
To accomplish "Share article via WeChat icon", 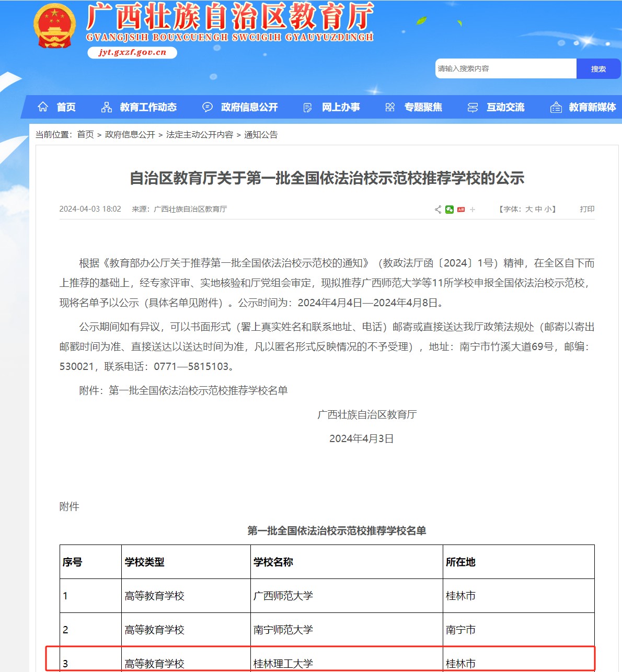I will 450,210.
